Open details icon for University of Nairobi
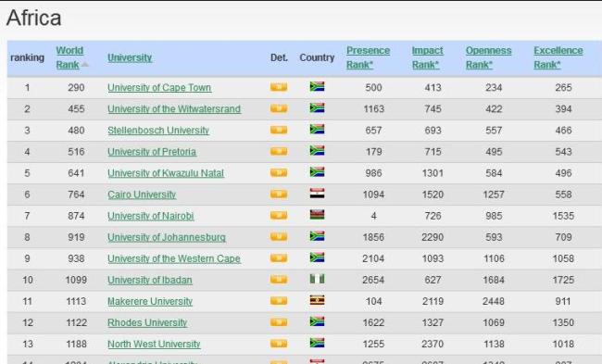This screenshot has height=364, width=602. pyautogui.click(x=279, y=216)
